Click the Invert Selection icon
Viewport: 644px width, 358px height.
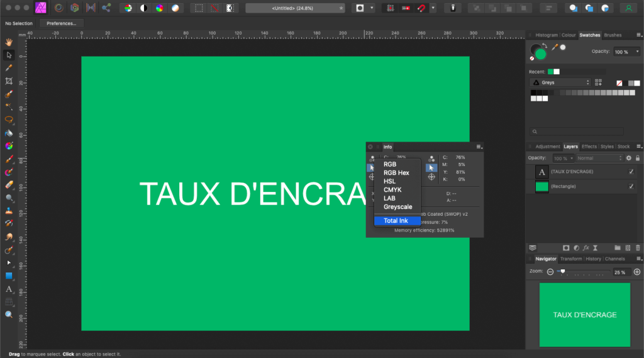(230, 8)
